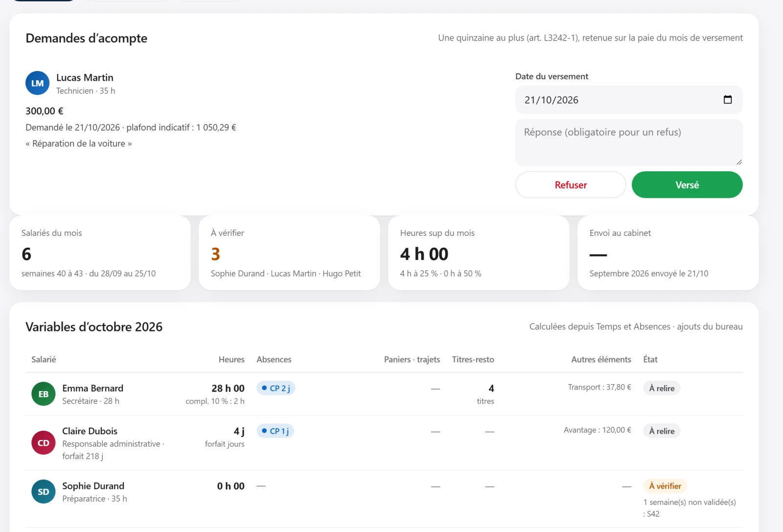Click Avantage : 120,00 € entry
This screenshot has height=532, width=783.
[x=598, y=430]
